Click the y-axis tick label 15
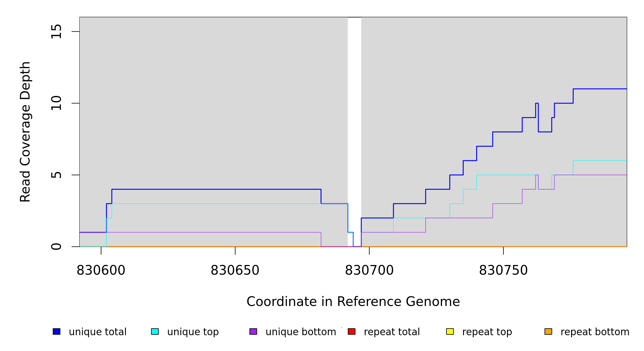The image size is (644, 351). [x=56, y=32]
